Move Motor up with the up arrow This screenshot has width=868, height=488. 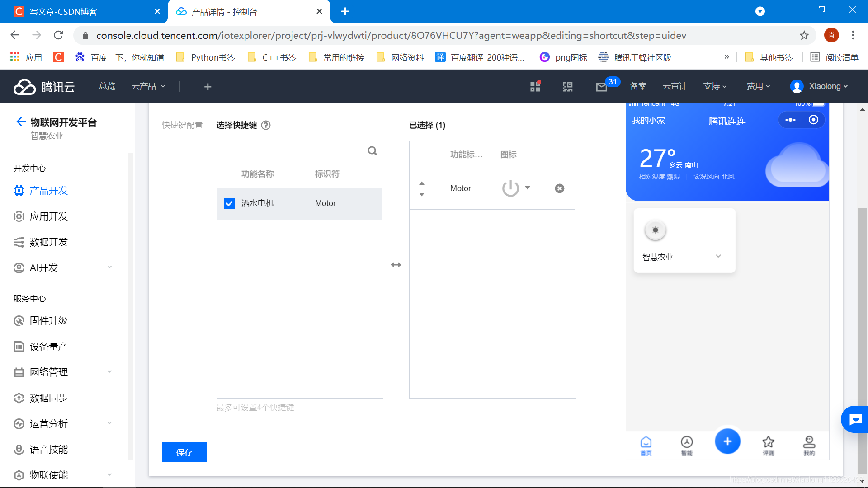pyautogui.click(x=421, y=183)
